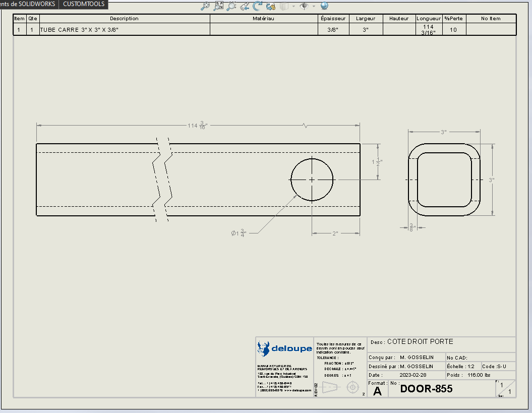The width and height of the screenshot is (532, 413).
Task: Click the DOOR-855 drawing number field
Action: (426, 389)
